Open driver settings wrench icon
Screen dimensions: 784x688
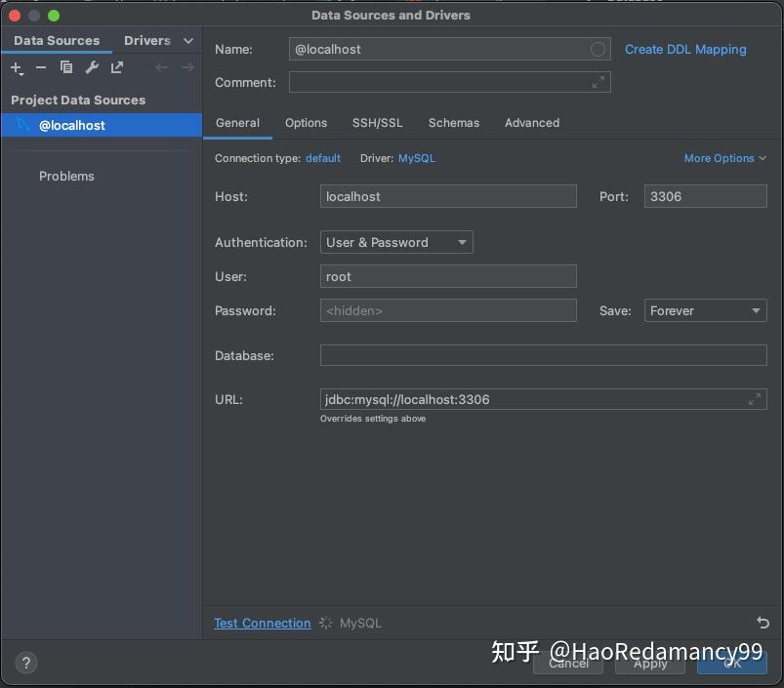(x=92, y=67)
